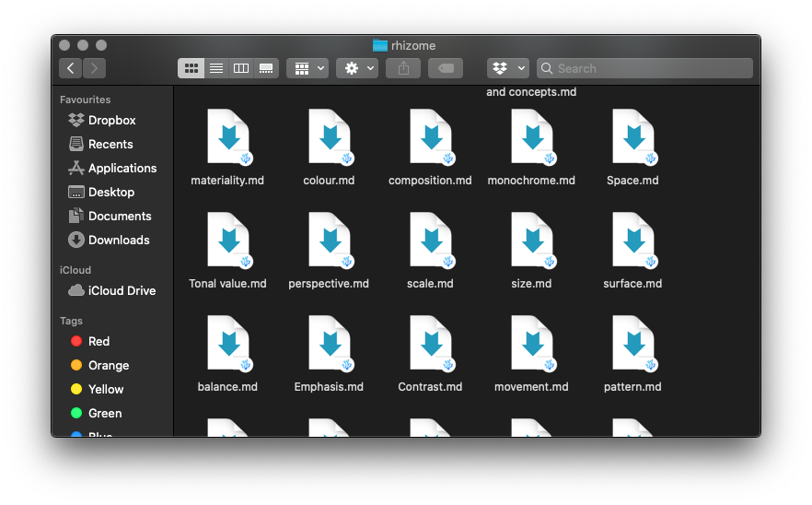
Task: Switch to list view
Action: (216, 68)
